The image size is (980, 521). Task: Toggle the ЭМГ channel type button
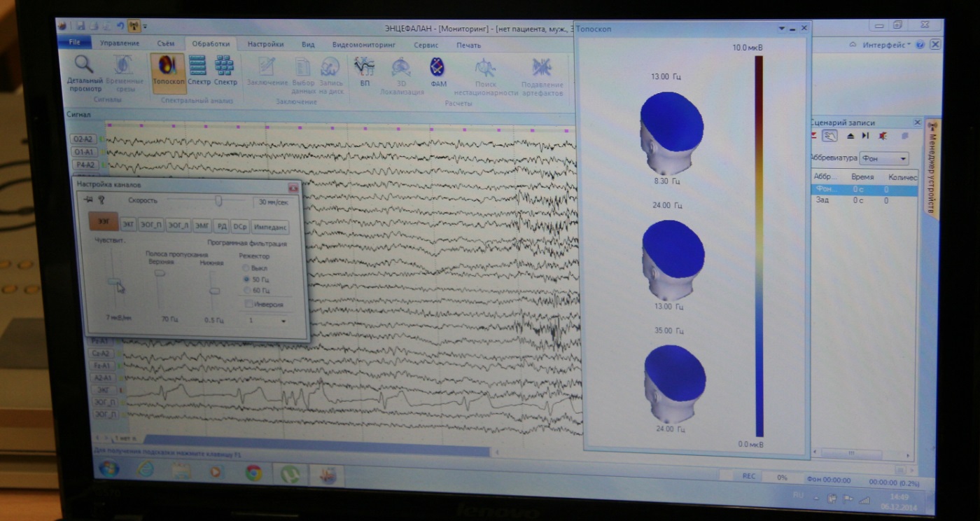[202, 226]
